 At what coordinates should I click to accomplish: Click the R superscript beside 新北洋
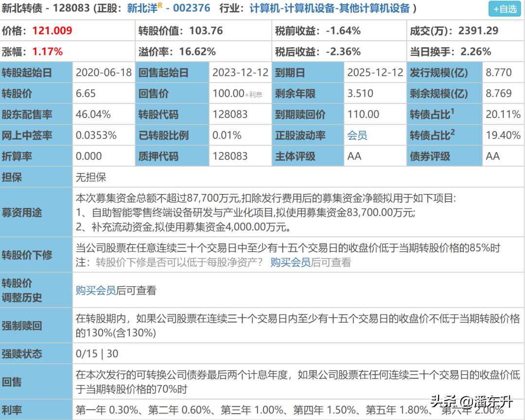coord(159,6)
